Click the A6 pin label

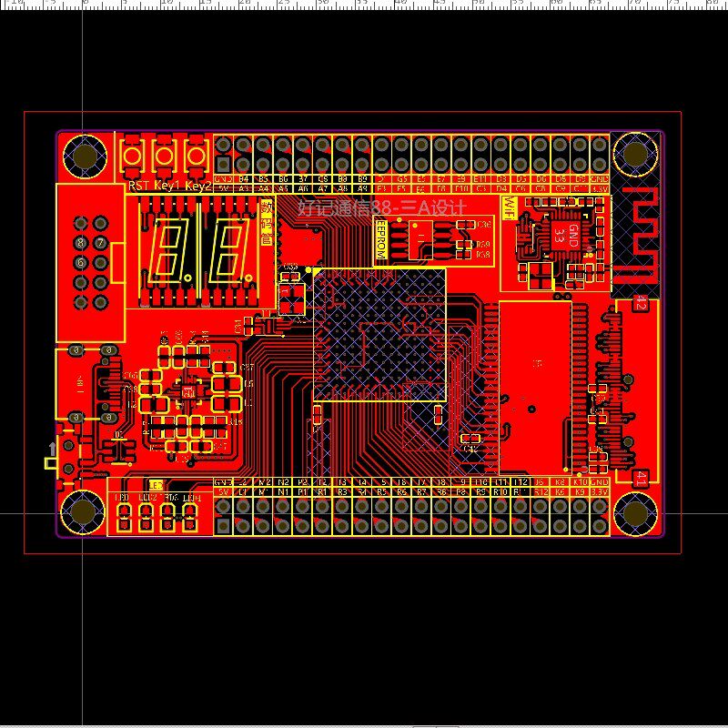tap(303, 189)
